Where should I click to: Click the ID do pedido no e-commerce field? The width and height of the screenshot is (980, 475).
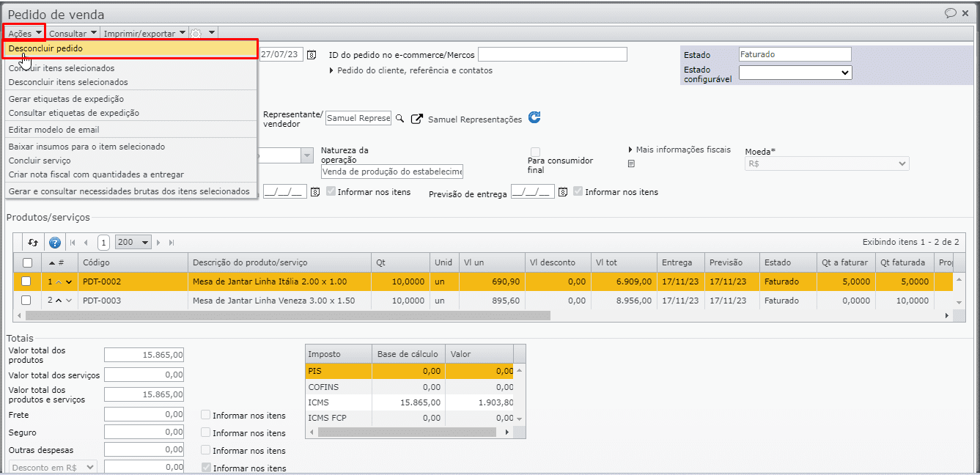click(552, 55)
